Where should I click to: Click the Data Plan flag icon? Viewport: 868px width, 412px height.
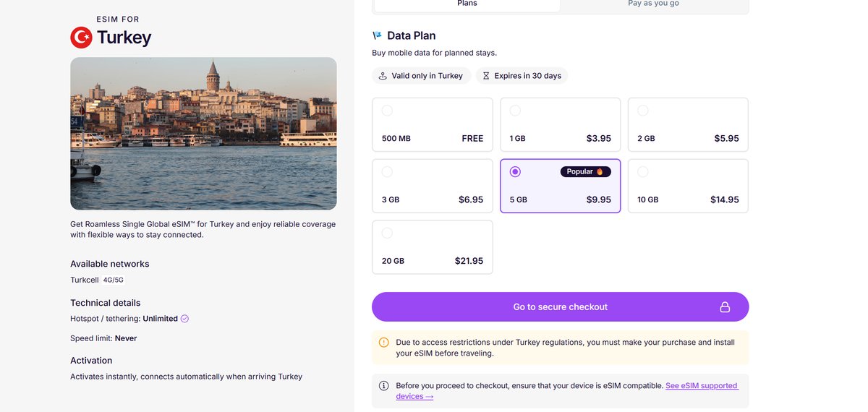[x=377, y=35]
